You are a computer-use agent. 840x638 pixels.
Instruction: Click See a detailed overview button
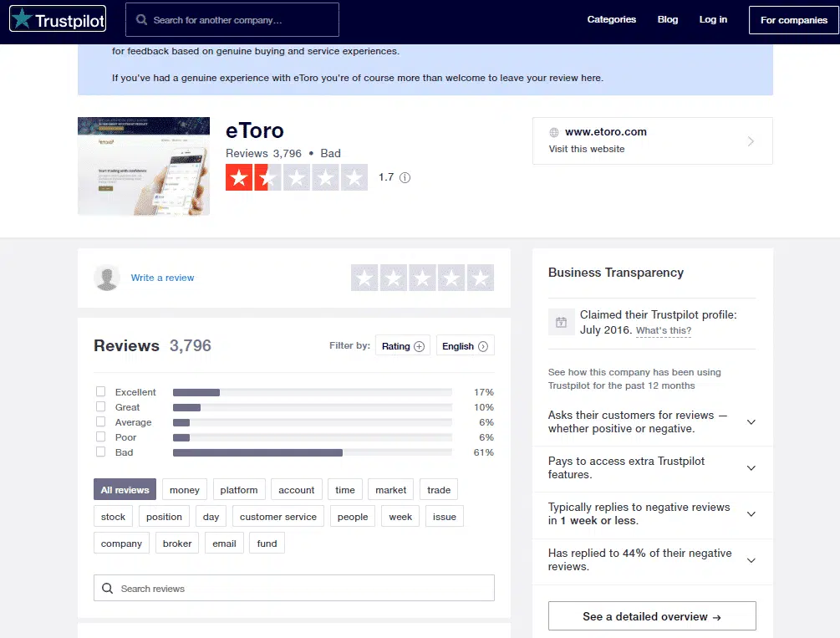click(x=652, y=616)
